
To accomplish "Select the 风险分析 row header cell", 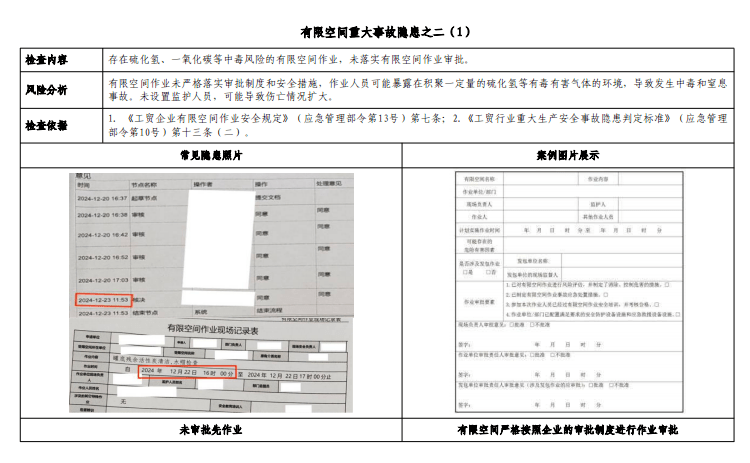I will tap(47, 90).
